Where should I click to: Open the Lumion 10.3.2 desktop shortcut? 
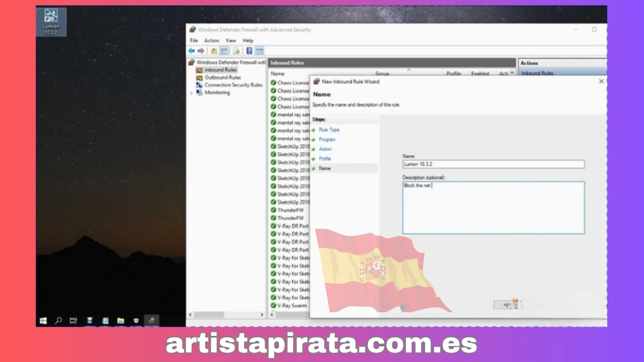(51, 21)
